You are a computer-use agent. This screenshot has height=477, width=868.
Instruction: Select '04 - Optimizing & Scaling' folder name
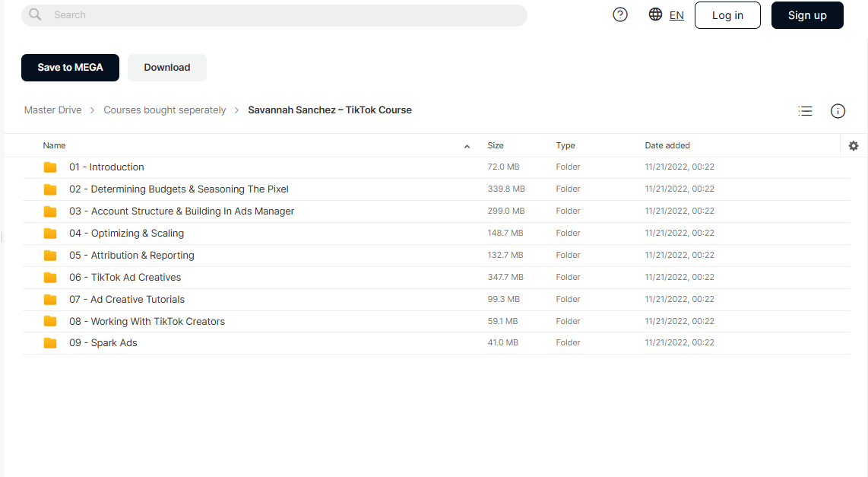126,234
